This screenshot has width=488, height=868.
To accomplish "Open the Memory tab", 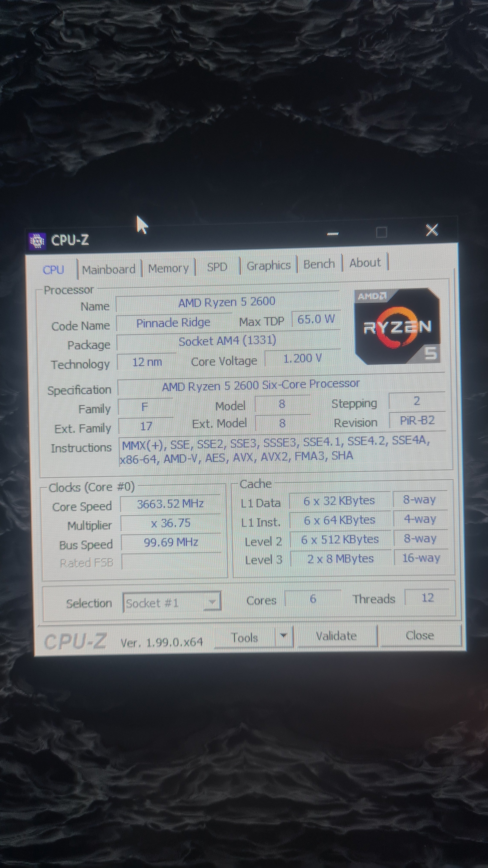I will (168, 268).
